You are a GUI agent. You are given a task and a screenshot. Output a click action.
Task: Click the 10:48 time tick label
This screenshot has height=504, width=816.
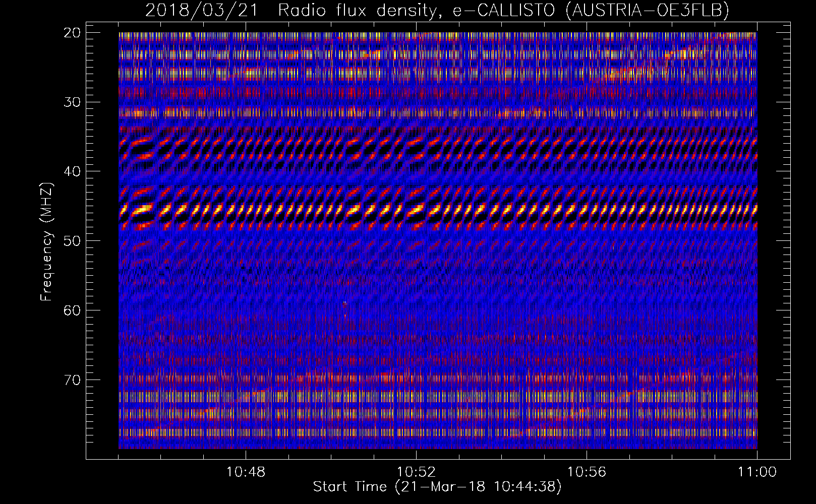246,472
